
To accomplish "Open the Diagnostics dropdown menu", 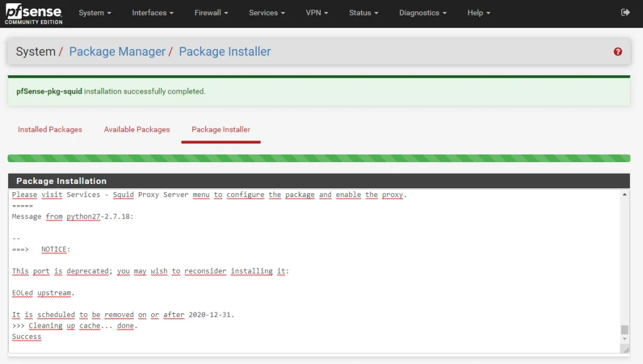I will tap(423, 13).
